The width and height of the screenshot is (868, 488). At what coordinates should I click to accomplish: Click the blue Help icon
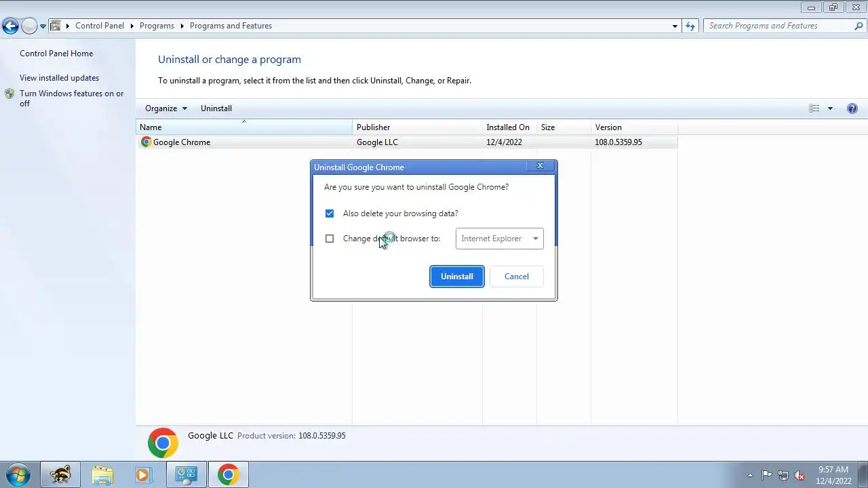pyautogui.click(x=852, y=108)
